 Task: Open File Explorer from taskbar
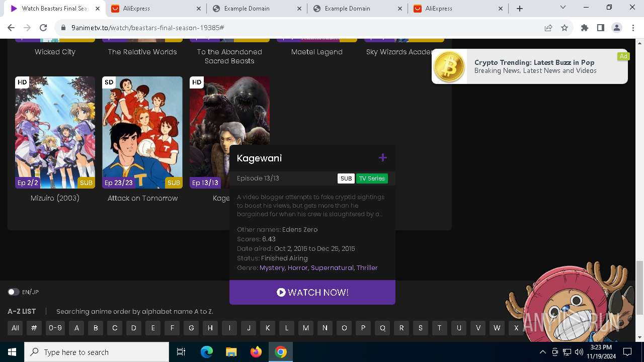click(x=231, y=352)
